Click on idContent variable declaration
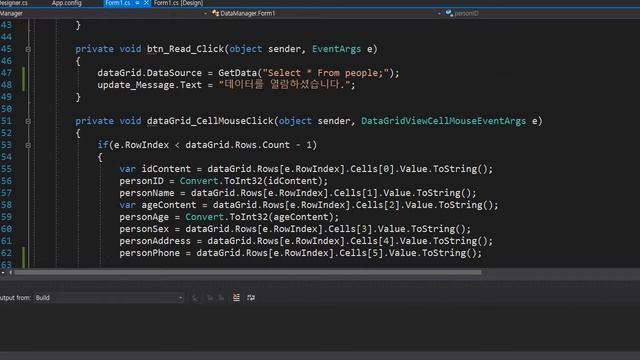640x360 pixels. point(166,169)
